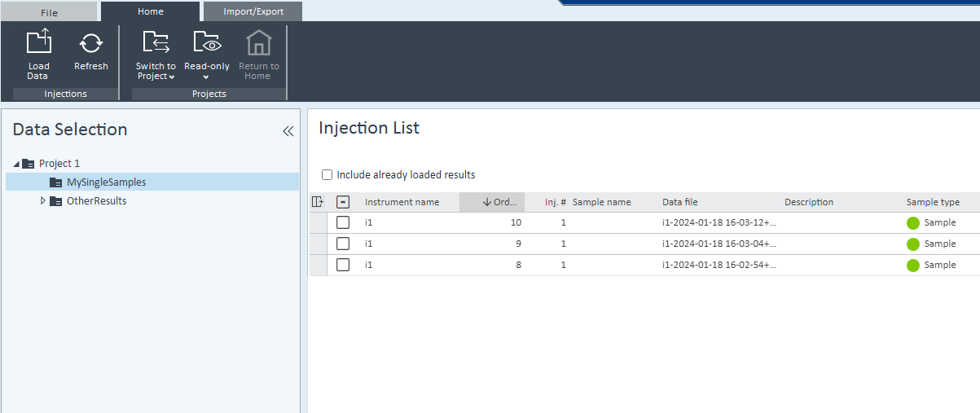Click instrument name i1 in order 10 row
The image size is (980, 413).
click(x=369, y=222)
